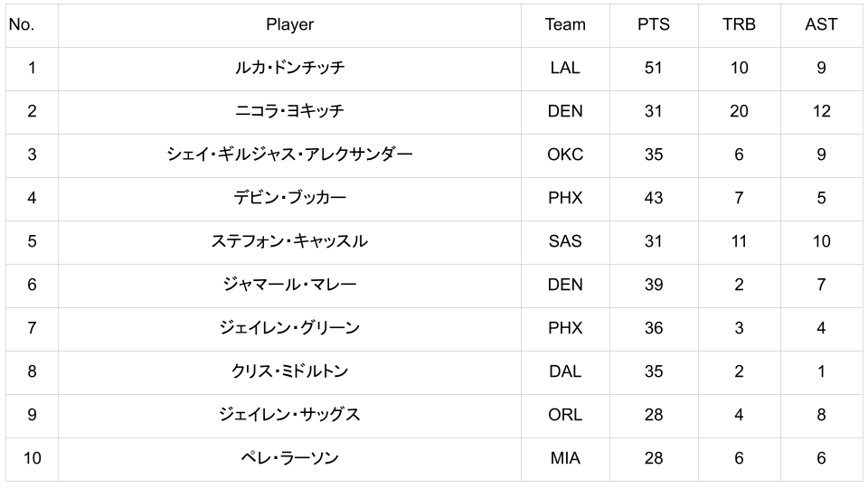Click the TRB column header
Screen dimensions: 868x488
[739, 24]
